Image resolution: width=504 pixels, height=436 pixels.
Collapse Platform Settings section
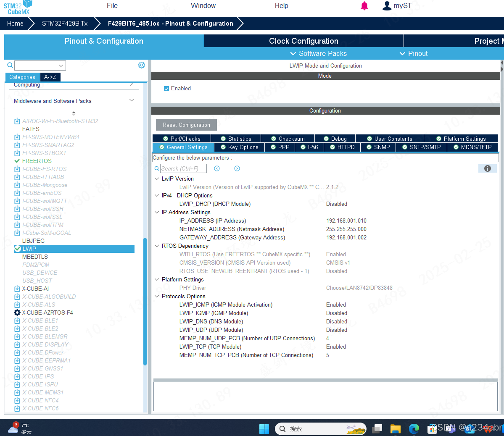pos(157,279)
